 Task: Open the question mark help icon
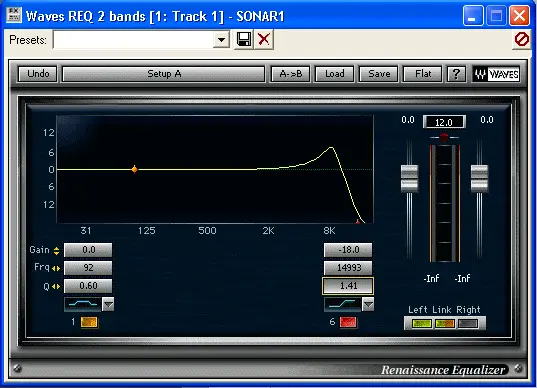(x=456, y=74)
